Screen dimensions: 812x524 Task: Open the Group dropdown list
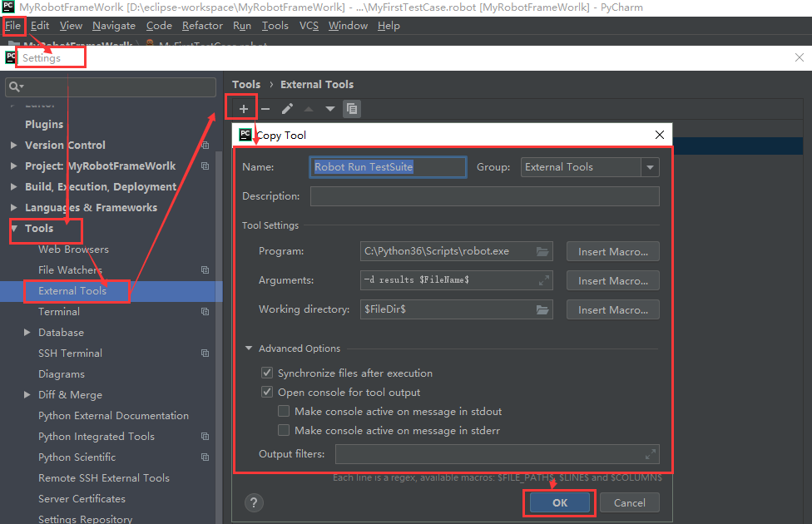pos(649,167)
